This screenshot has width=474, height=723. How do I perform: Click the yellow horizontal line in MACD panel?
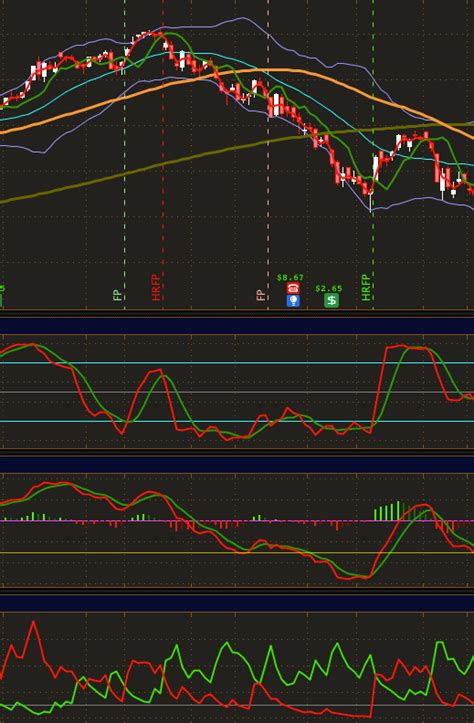[237, 552]
